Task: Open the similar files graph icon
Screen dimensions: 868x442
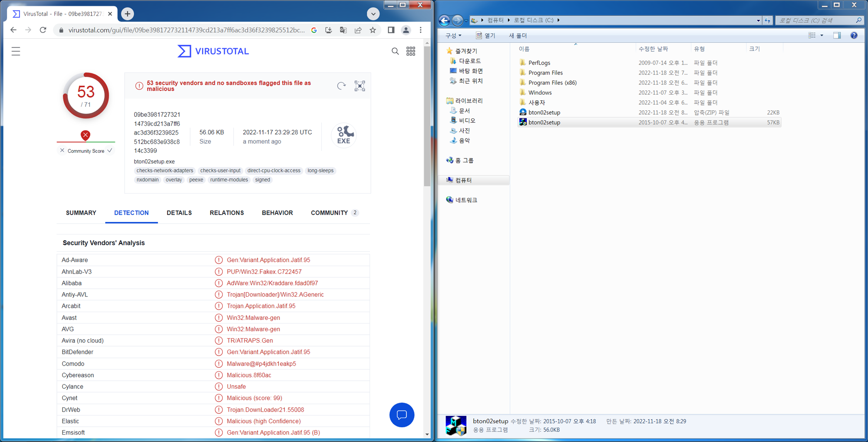Action: tap(360, 86)
